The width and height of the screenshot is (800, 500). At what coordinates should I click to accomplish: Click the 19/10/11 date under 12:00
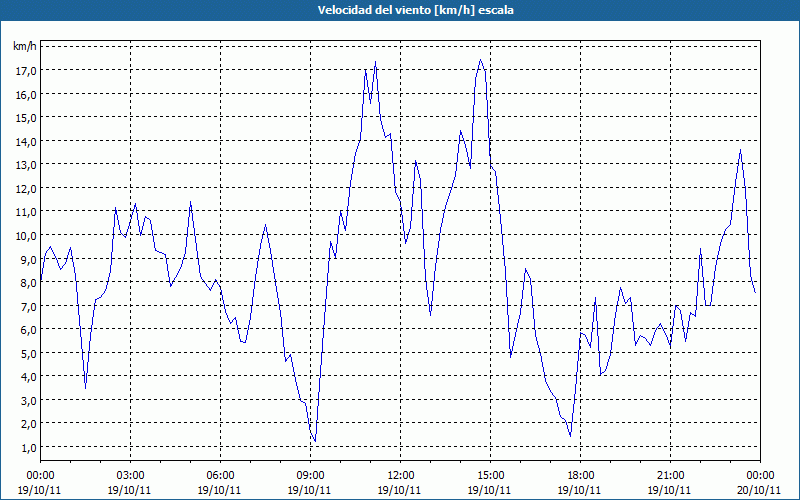click(399, 490)
